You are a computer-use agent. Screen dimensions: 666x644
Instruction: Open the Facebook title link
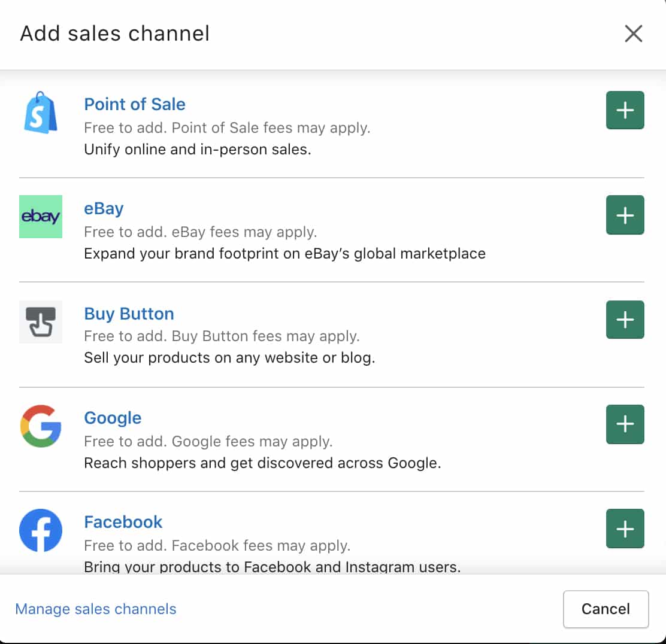point(123,522)
